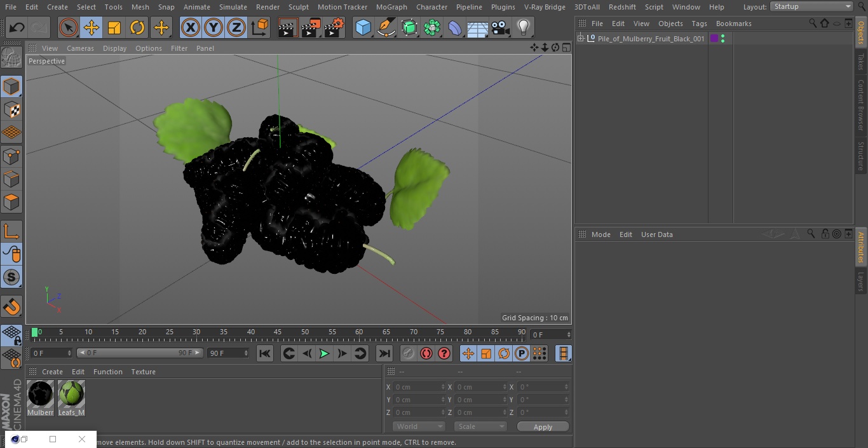Select the Texture mode icon
Image resolution: width=868 pixels, height=448 pixels.
point(11,109)
